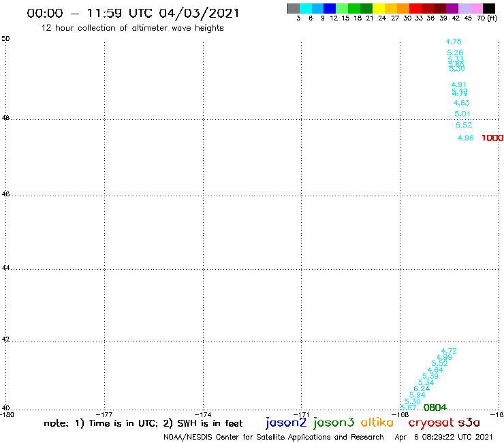Click the latitude 42 axis label
The height and width of the screenshot is (443, 504).
tap(5, 339)
